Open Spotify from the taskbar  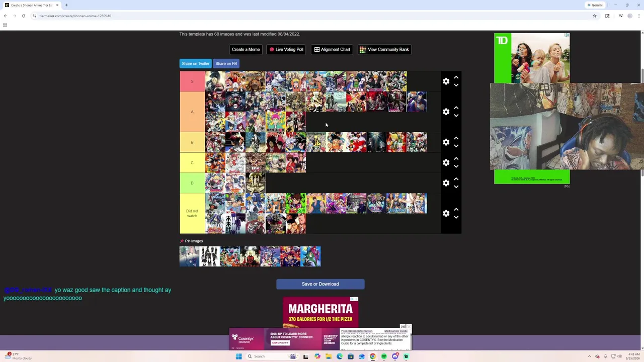click(x=383, y=356)
